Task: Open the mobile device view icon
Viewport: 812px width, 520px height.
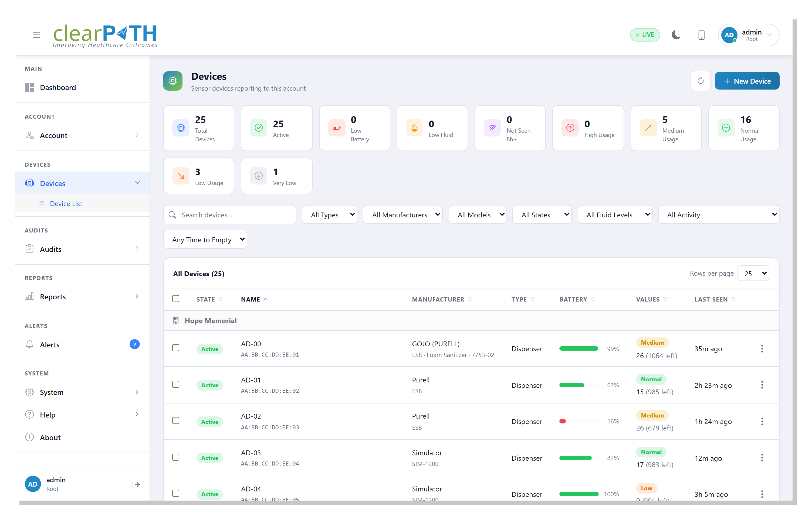Action: click(701, 35)
